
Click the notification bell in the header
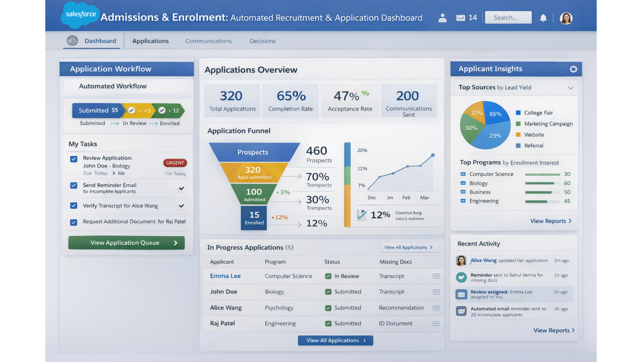coord(544,18)
